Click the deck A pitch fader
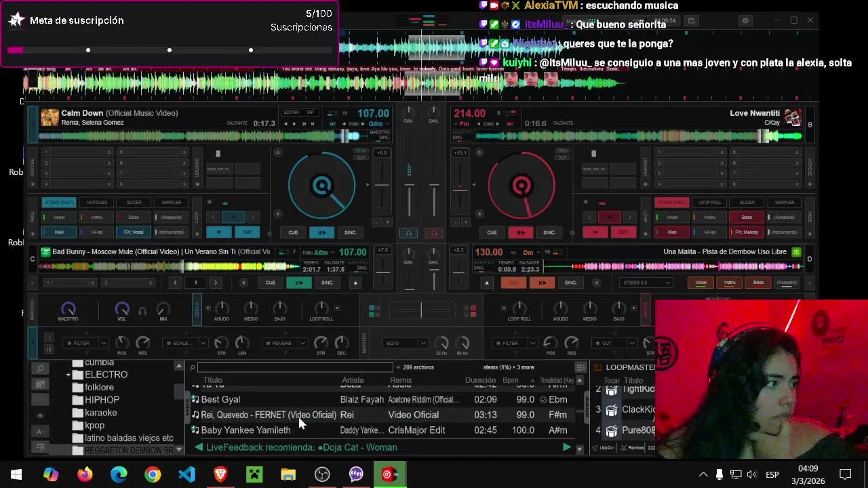Viewport: 868px width, 488px height. [x=382, y=186]
